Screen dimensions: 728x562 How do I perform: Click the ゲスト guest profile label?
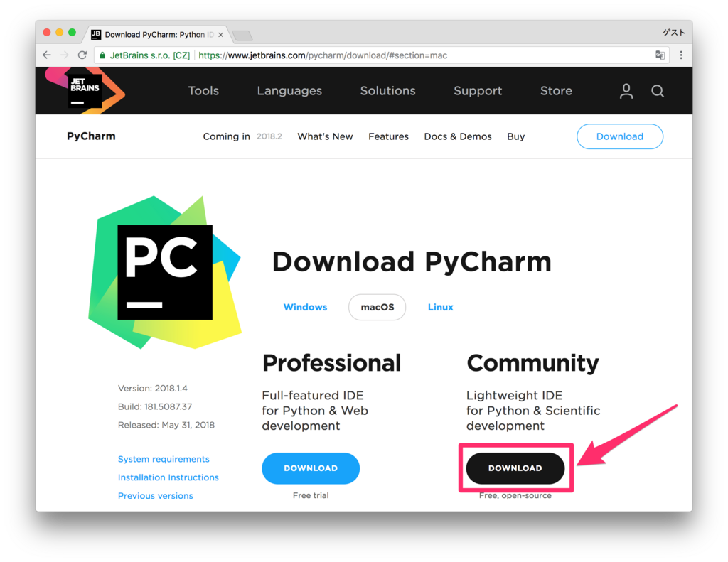(x=674, y=32)
